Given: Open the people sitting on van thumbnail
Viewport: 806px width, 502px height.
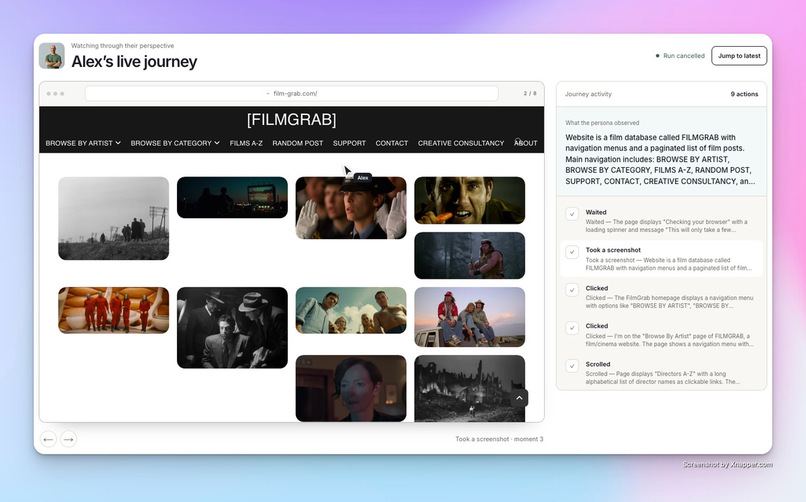Looking at the screenshot, I should 470,317.
